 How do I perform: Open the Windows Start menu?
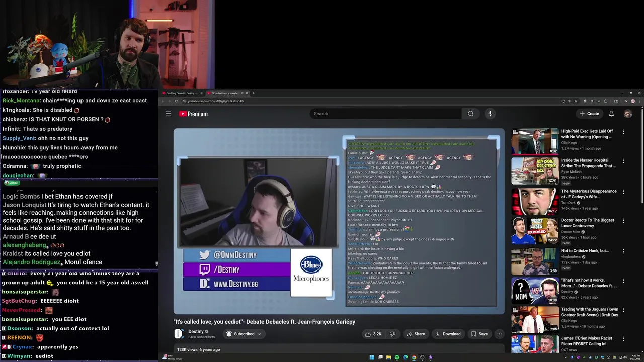[x=372, y=357]
